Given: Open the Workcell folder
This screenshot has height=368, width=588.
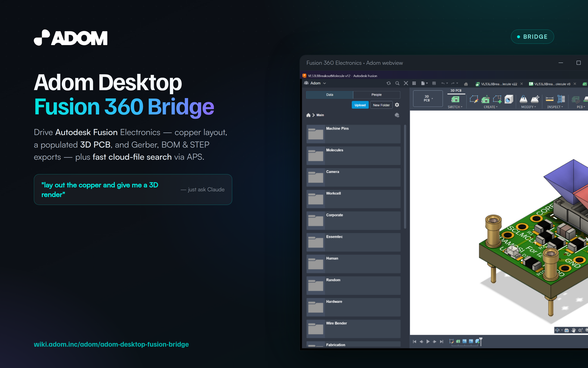Looking at the screenshot, I should click(353, 199).
